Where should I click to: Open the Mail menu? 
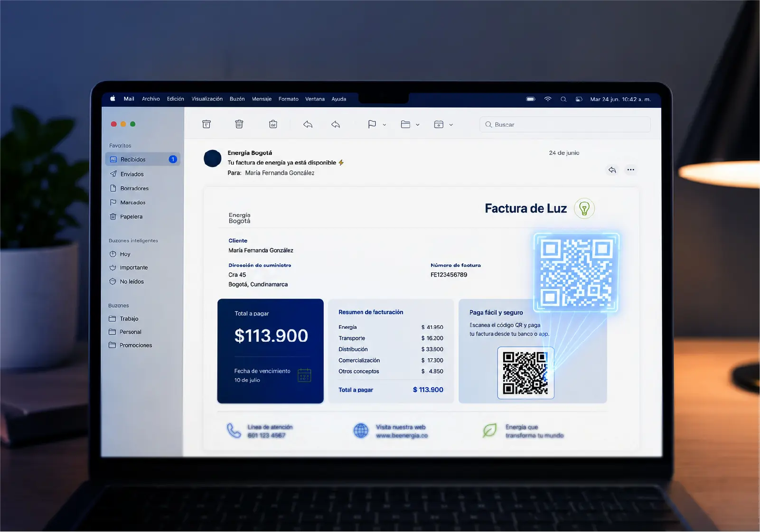129,99
